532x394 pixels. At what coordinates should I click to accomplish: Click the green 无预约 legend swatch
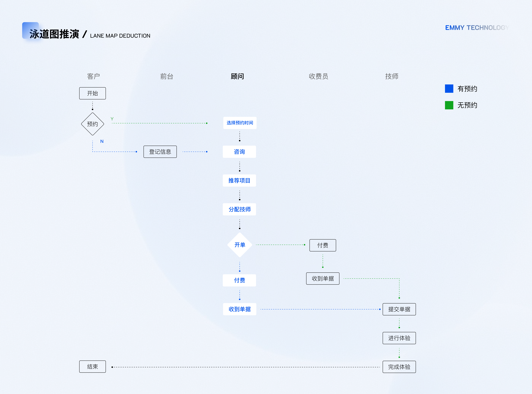point(449,105)
